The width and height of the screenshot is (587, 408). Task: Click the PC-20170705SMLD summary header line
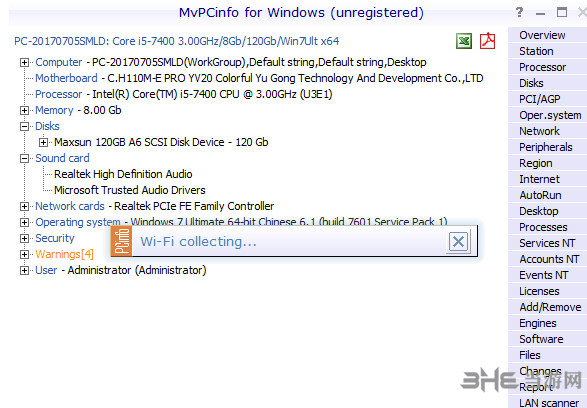click(177, 41)
